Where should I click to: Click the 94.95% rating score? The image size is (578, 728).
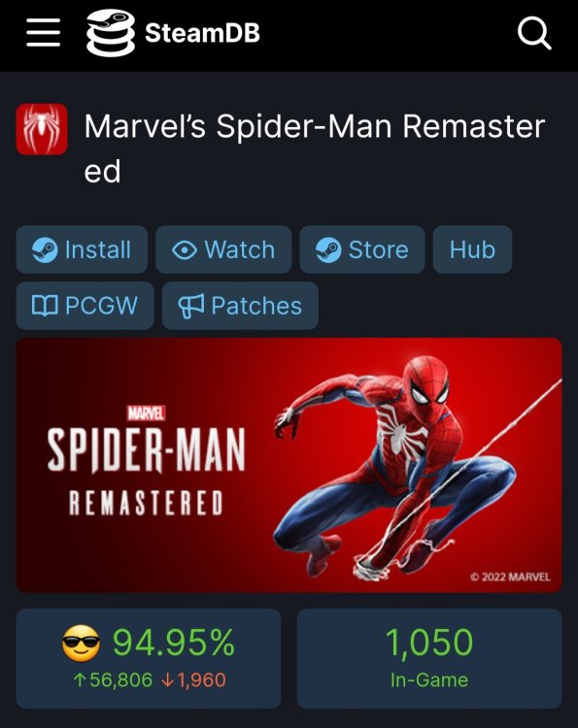coord(174,643)
